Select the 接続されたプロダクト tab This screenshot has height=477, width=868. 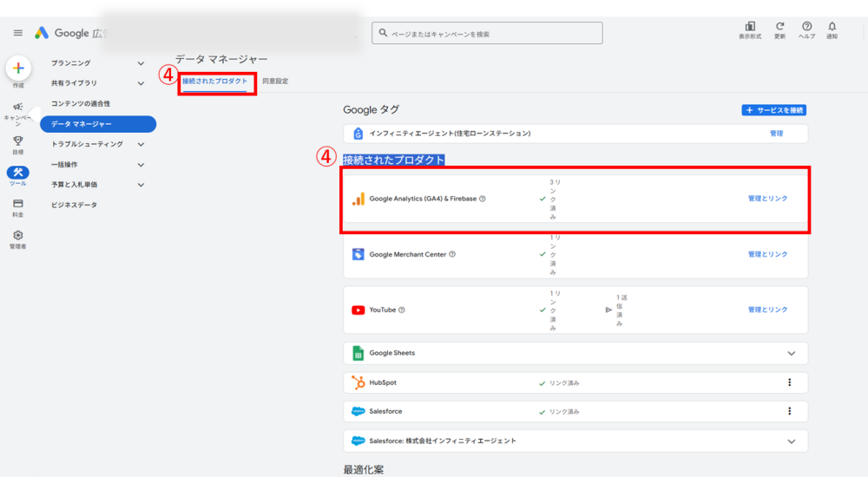[x=214, y=81]
